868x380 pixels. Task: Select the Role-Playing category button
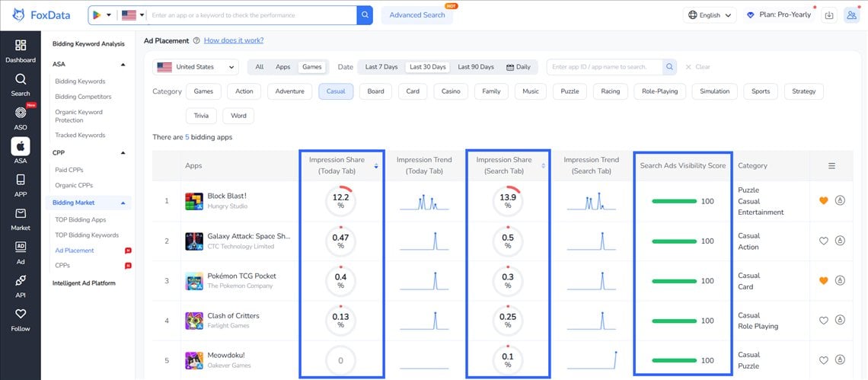[659, 91]
